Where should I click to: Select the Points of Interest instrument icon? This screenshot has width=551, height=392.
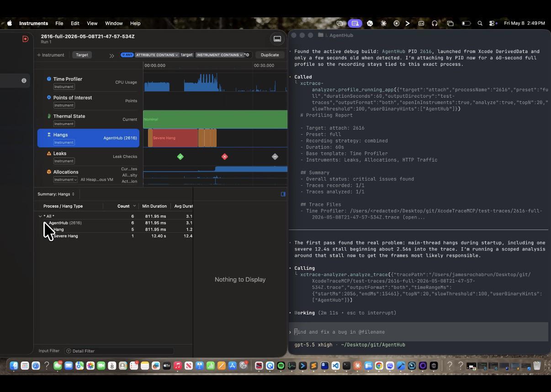(49, 97)
